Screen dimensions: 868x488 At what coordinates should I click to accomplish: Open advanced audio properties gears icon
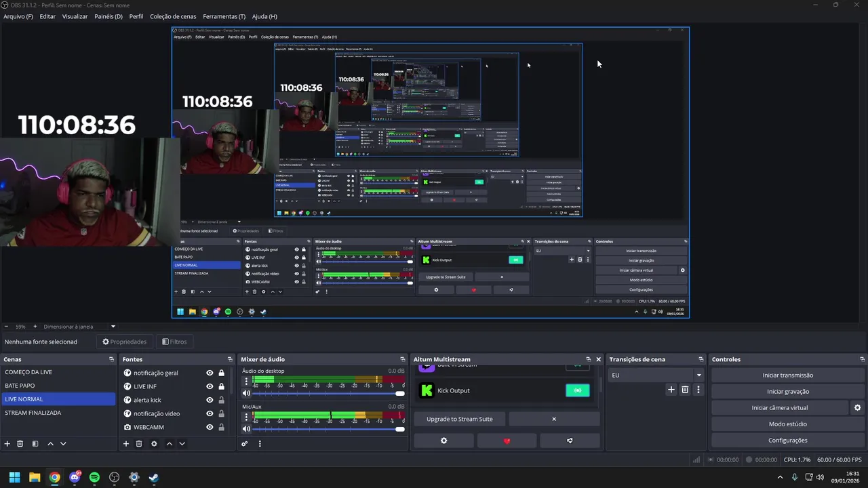point(245,444)
